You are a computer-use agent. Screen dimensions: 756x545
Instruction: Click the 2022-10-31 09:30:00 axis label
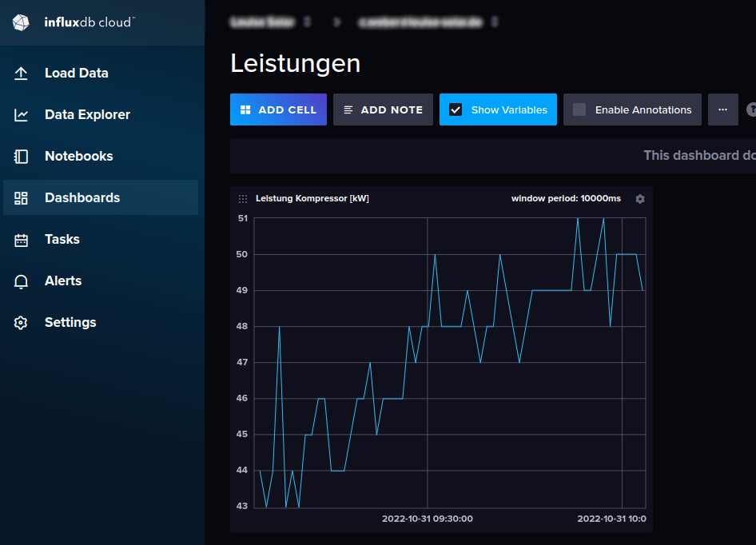pyautogui.click(x=428, y=519)
